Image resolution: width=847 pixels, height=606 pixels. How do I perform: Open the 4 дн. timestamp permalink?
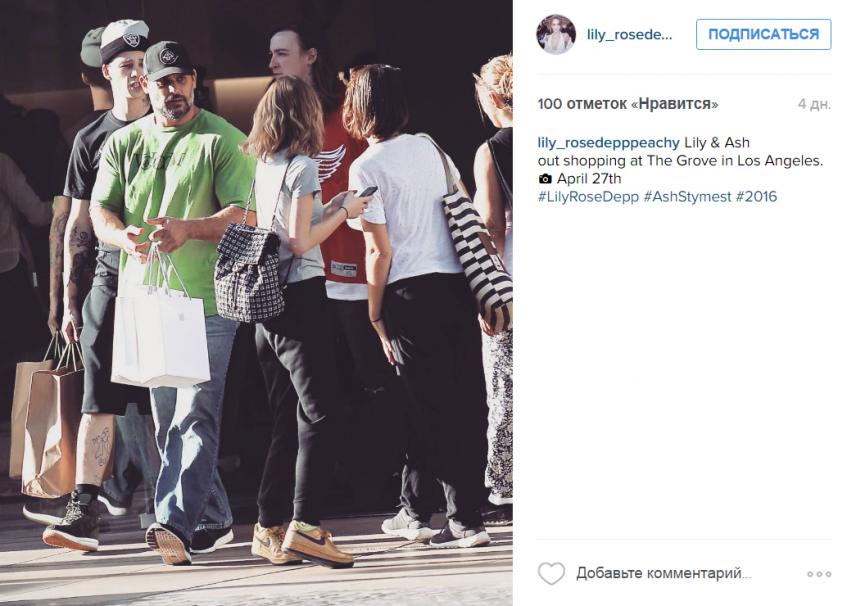click(x=814, y=104)
